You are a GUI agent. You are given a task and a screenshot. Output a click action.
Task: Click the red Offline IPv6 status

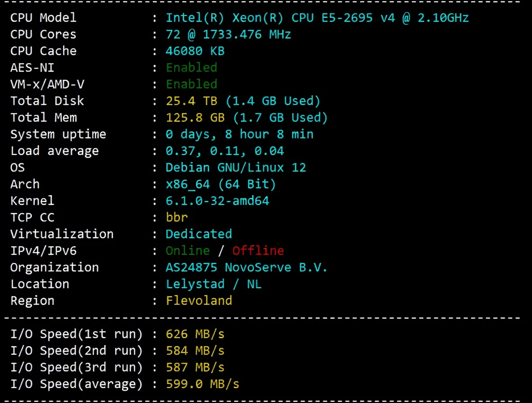tap(258, 251)
